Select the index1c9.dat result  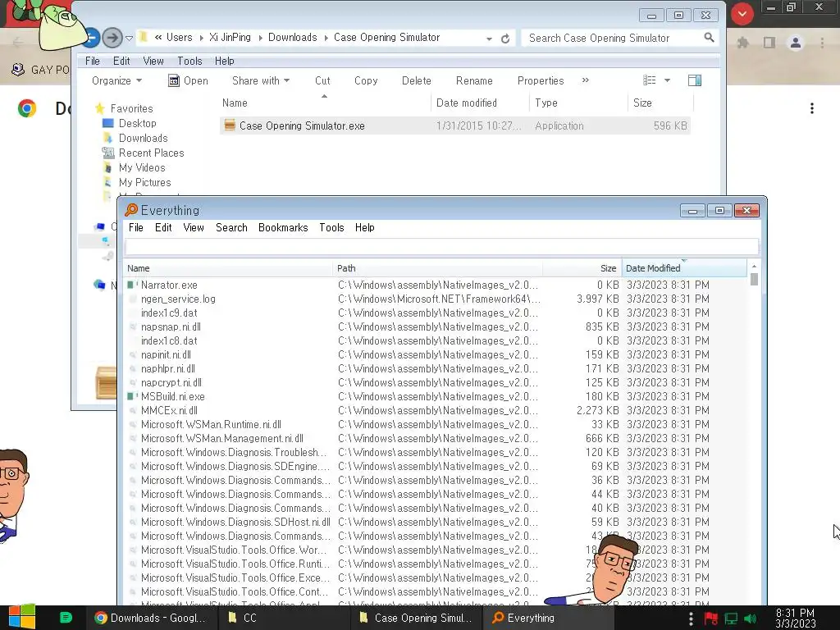click(435, 313)
